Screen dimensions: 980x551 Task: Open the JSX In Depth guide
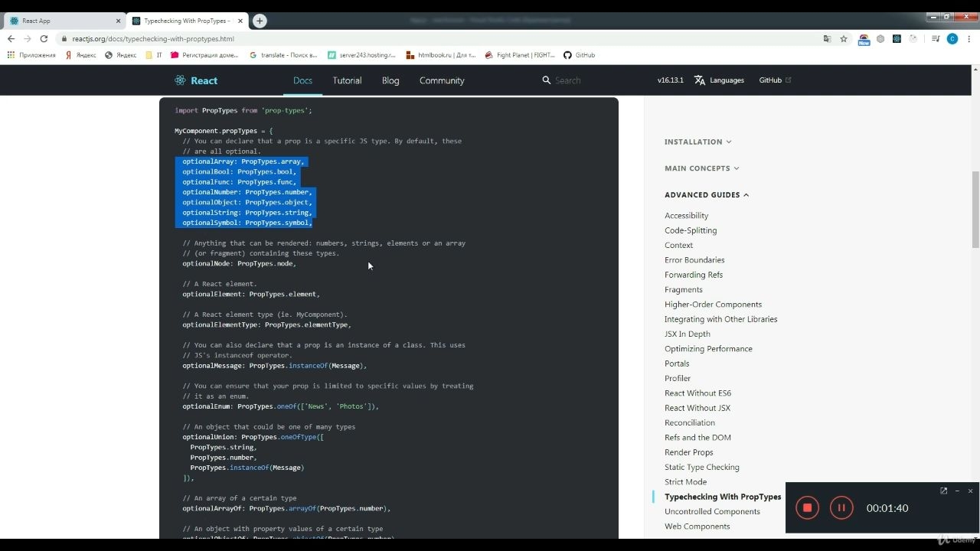[688, 334]
